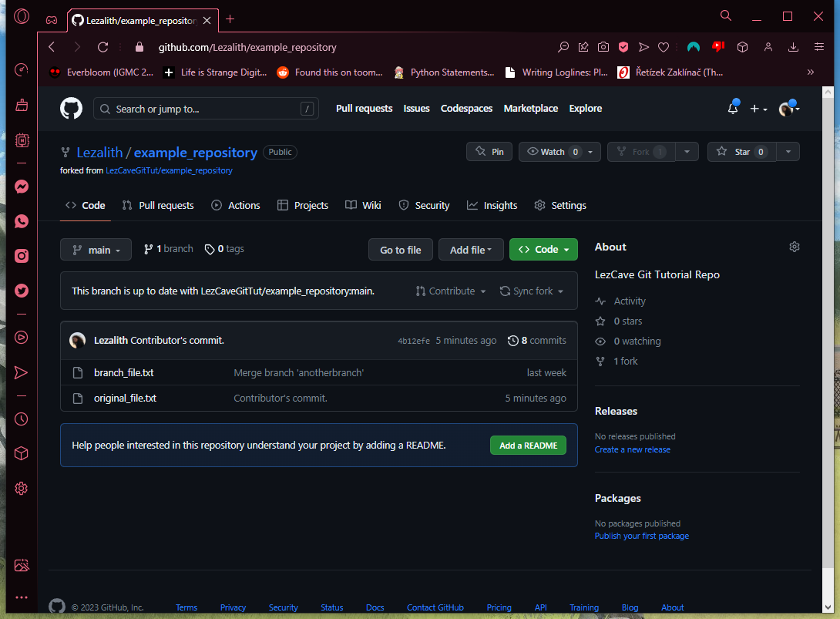840x619 pixels.
Task: Open Instagram from the browser sidebar
Action: 22,256
